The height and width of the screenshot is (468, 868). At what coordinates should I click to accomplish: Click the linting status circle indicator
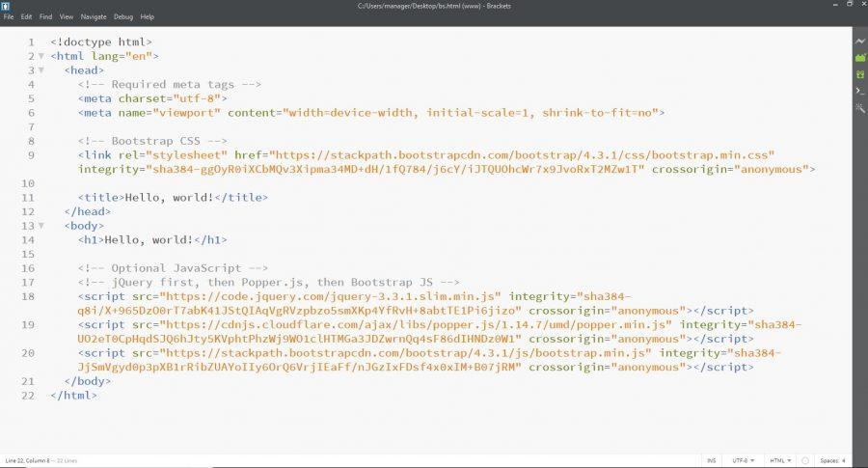pos(805,461)
